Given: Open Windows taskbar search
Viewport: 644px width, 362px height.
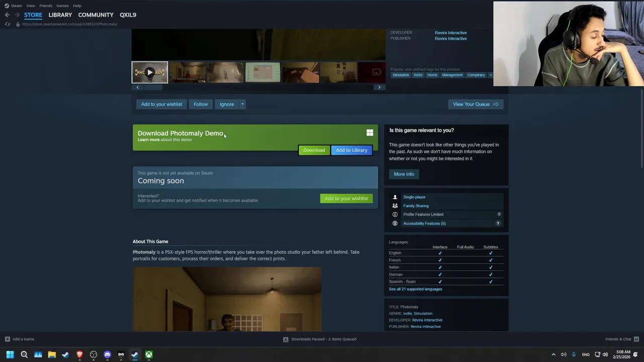Looking at the screenshot, I should [24, 354].
